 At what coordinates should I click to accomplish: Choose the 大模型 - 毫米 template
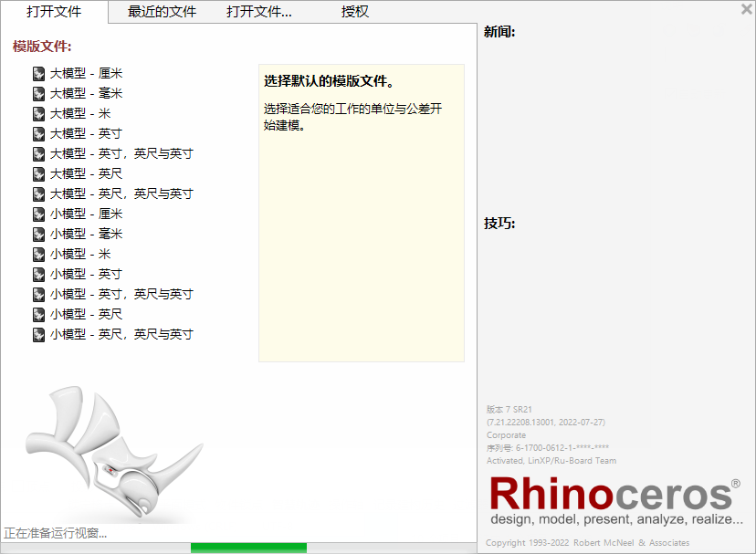point(87,93)
